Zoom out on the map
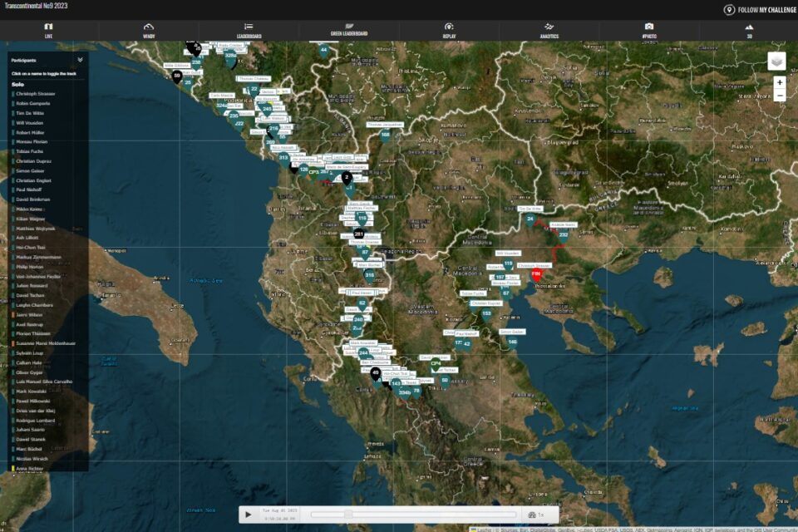Image resolution: width=798 pixels, height=532 pixels. pos(780,96)
